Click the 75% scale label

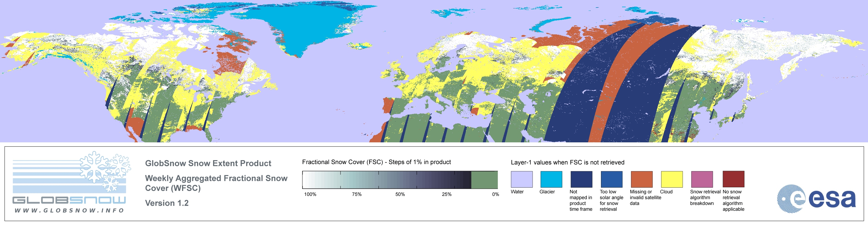coord(357,194)
